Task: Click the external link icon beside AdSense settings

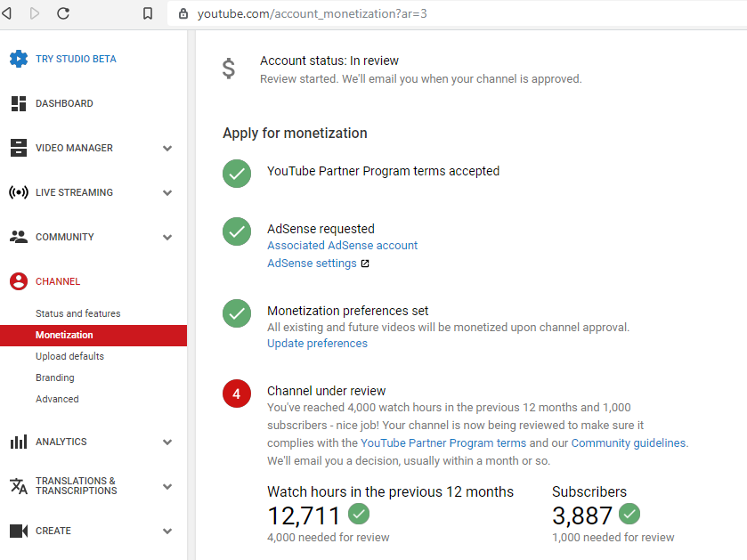Action: coord(365,264)
